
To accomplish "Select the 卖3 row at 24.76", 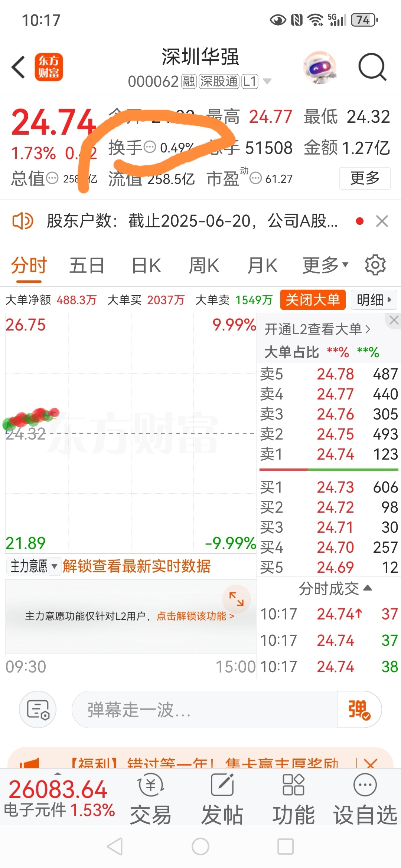I will coord(329,414).
